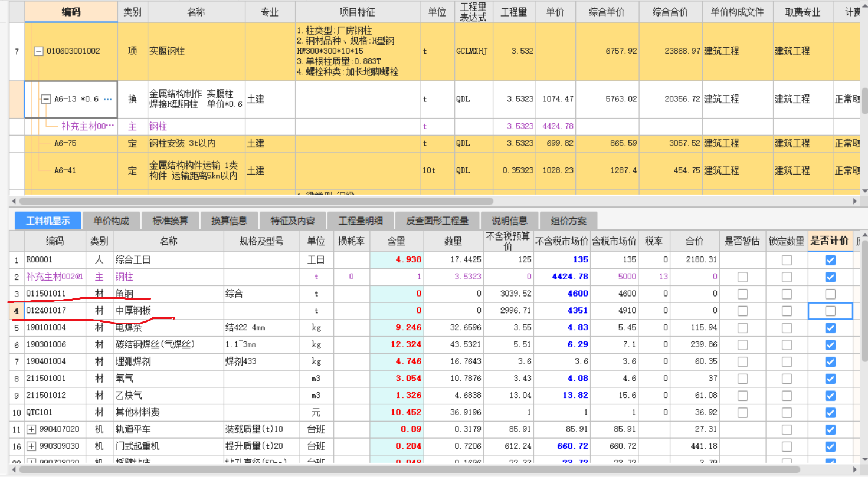Image resolution: width=868 pixels, height=477 pixels.
Task: Check 是否暂估 for 其他材料费 row
Action: [742, 412]
